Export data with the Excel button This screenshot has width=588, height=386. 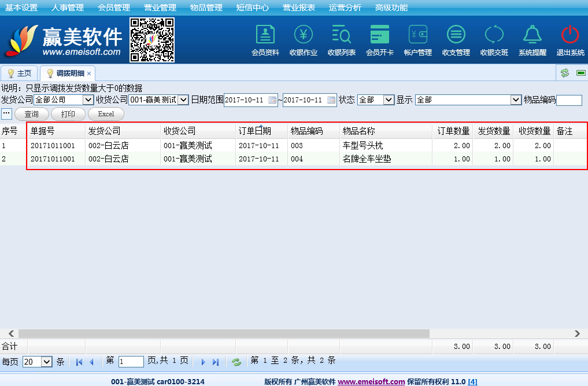[106, 114]
